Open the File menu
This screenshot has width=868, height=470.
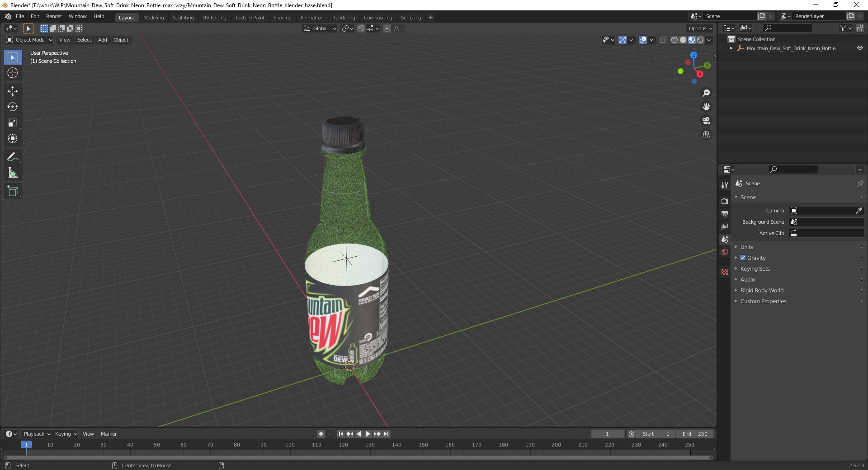[x=20, y=16]
